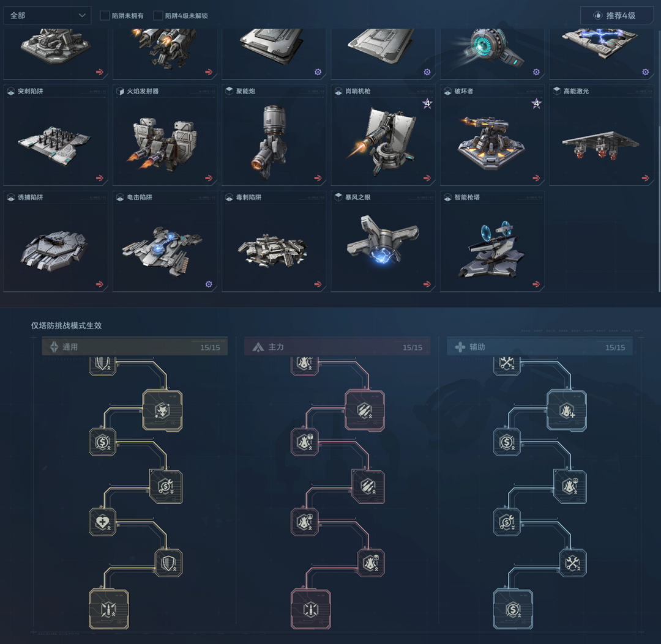Click the red arrow on 智能枪塔 card
The image size is (661, 644).
pos(536,284)
